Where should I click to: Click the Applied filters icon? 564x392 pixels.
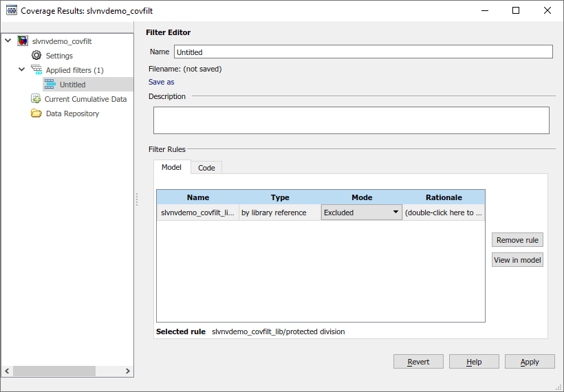(36, 69)
